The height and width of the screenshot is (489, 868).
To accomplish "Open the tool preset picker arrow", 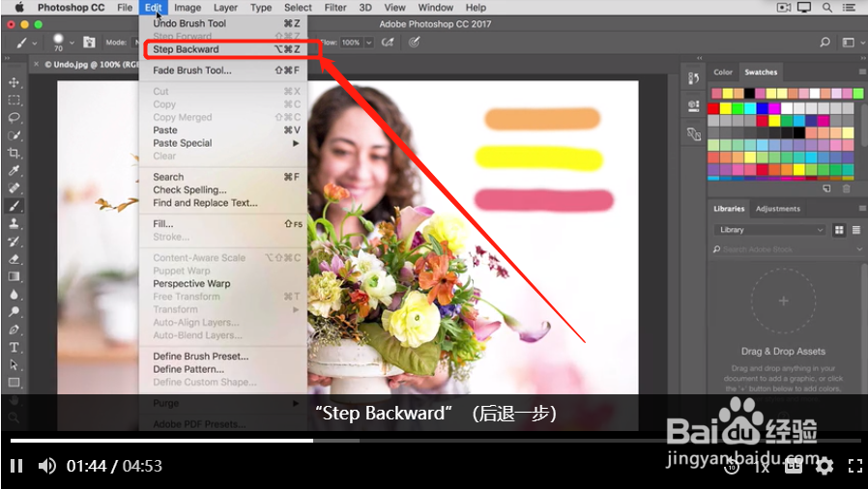I will (x=35, y=43).
